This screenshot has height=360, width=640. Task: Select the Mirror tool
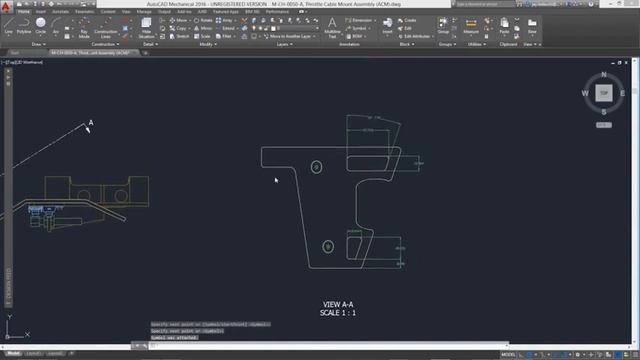203,28
